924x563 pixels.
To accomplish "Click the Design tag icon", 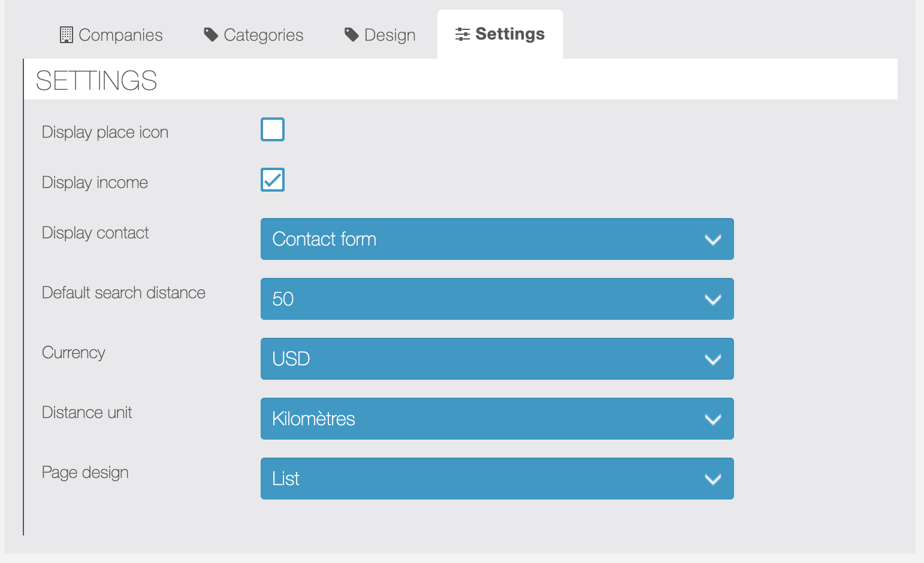I will coord(352,35).
